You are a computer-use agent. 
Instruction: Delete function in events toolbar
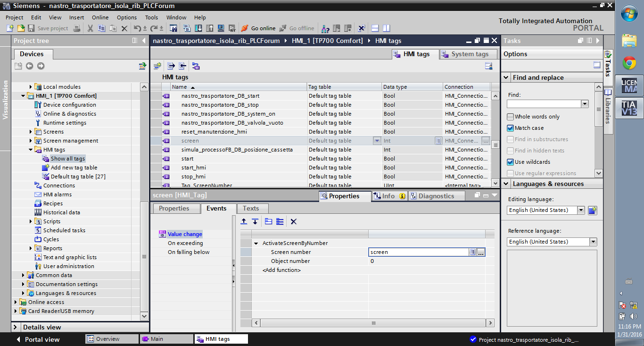point(293,221)
